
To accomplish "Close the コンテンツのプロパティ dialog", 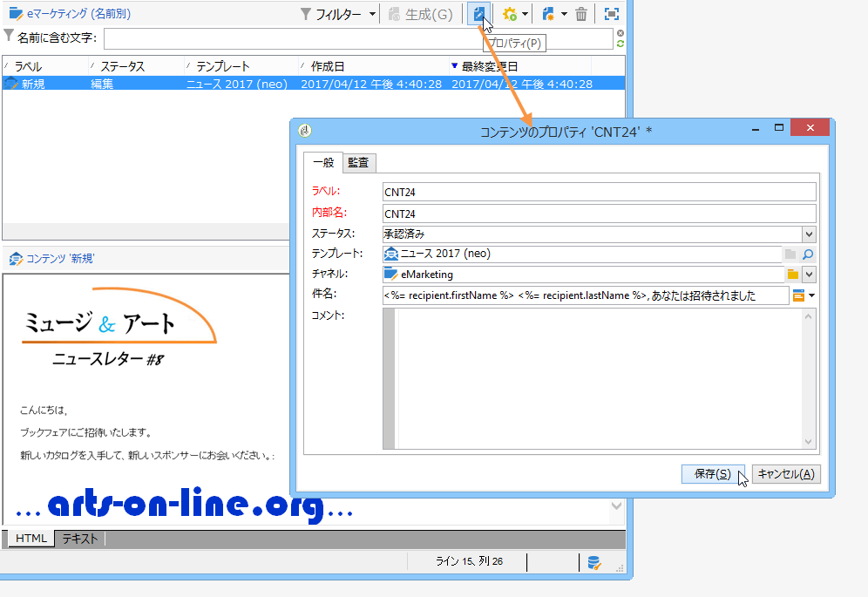I will (810, 128).
